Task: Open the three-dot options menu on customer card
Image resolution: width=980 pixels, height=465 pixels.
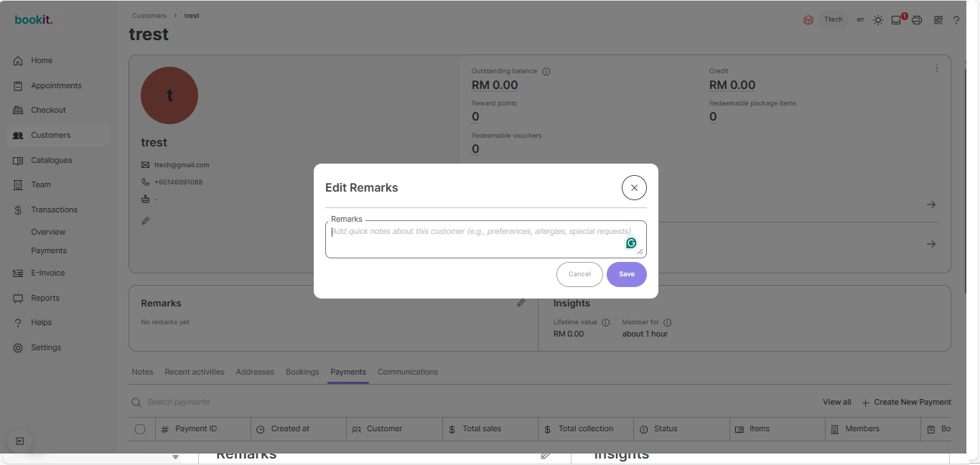Action: (937, 69)
